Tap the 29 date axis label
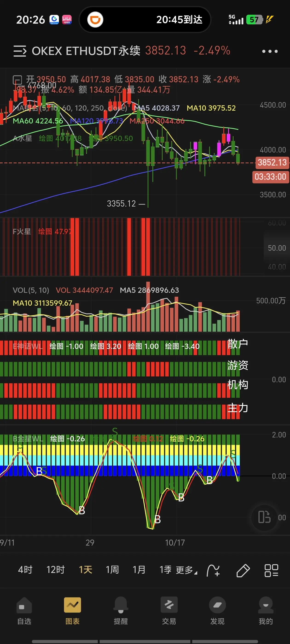Screen dimensions: 290x644 [90, 543]
